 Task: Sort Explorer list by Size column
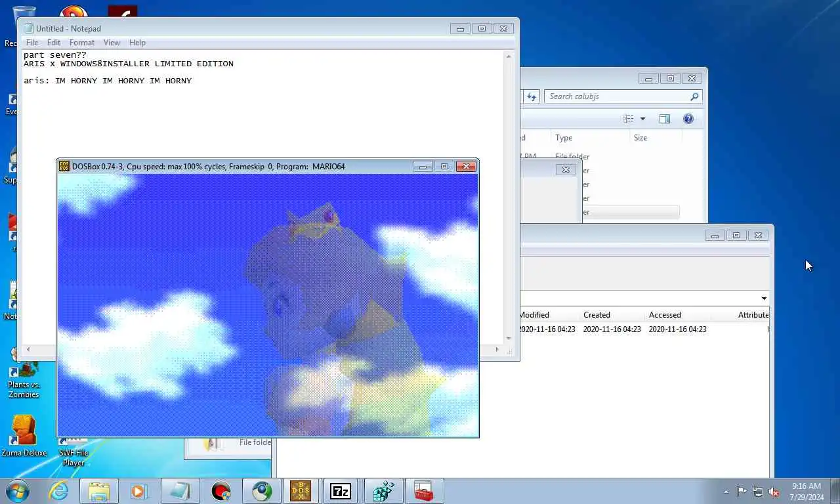656,138
